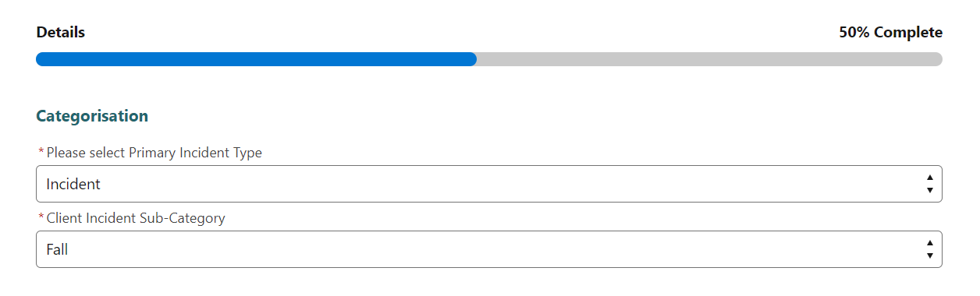
Task: Click the 50% Complete status text
Action: 891,33
